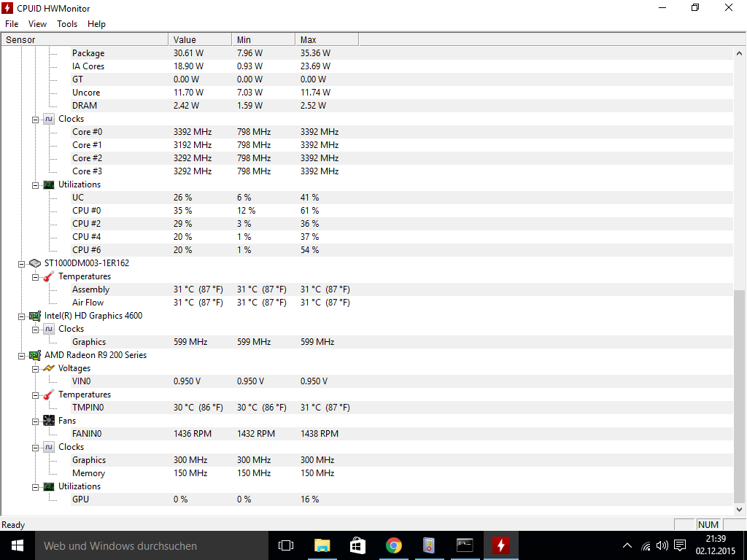This screenshot has height=560, width=747.
Task: Select the Memory clock row
Action: pos(402,473)
